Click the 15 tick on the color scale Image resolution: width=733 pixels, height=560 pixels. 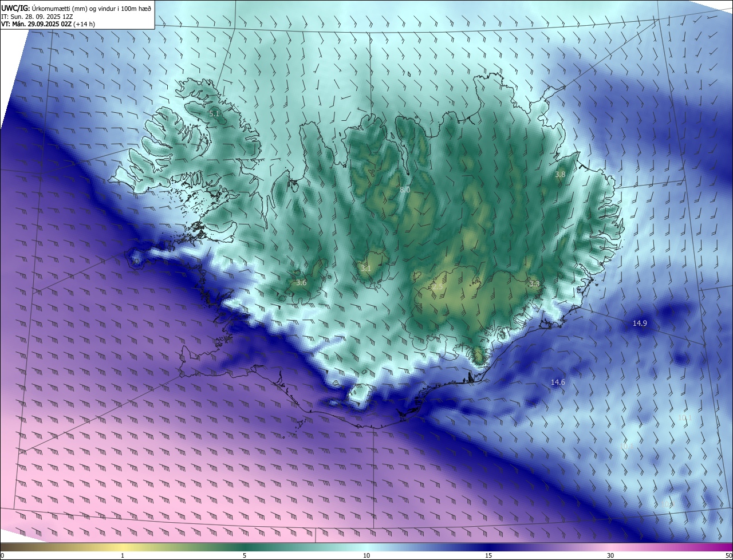pos(488,555)
